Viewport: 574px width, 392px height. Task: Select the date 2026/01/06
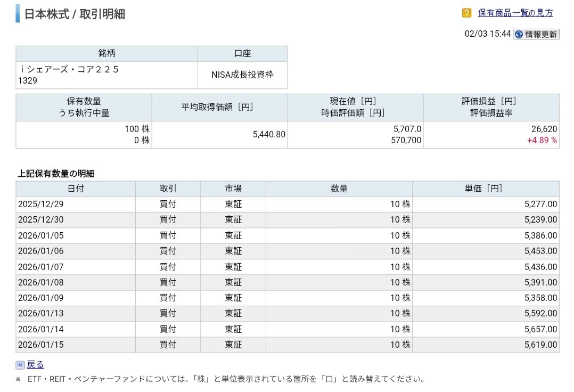point(40,251)
